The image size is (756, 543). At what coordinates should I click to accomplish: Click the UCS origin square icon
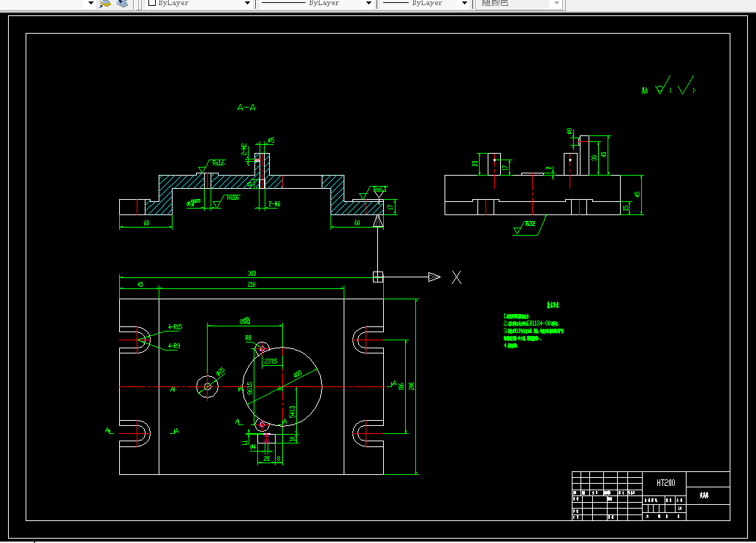[x=378, y=277]
